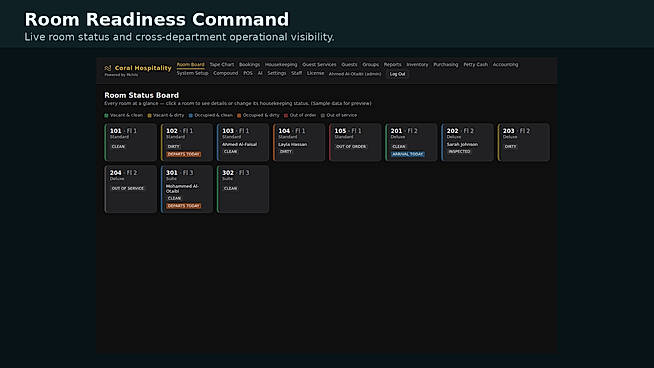Open room 201 Deluxe card
This screenshot has width=654, height=368.
pos(411,142)
